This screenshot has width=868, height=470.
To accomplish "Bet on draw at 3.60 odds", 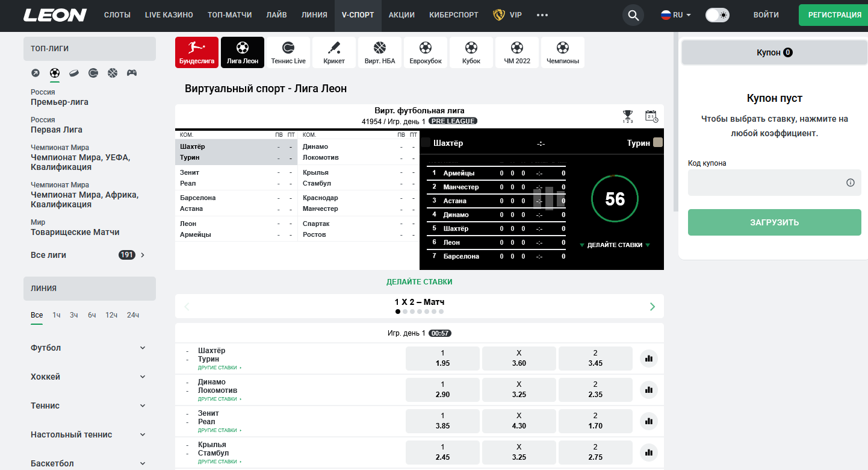I will click(518, 359).
